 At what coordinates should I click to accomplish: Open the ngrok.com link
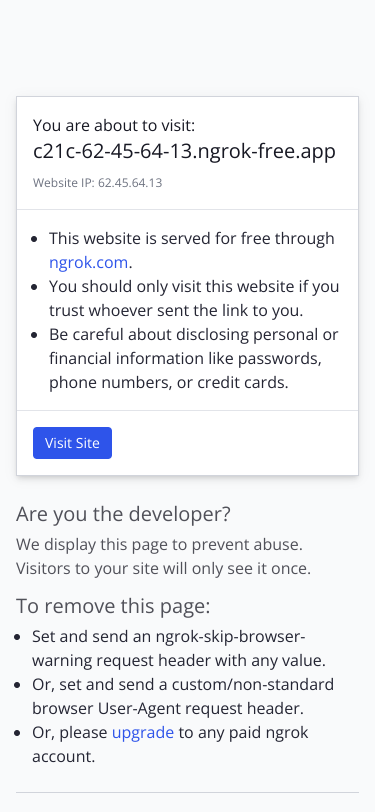click(x=89, y=263)
